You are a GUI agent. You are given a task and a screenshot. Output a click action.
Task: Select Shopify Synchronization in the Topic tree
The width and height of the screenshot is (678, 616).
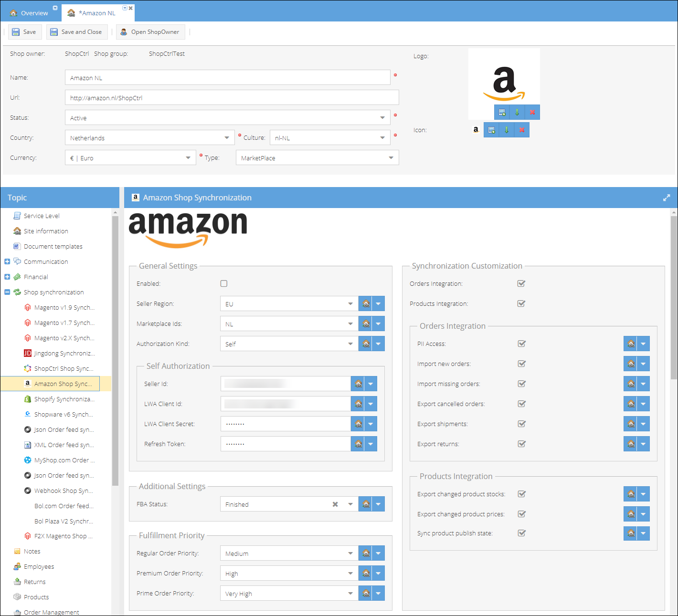64,399
